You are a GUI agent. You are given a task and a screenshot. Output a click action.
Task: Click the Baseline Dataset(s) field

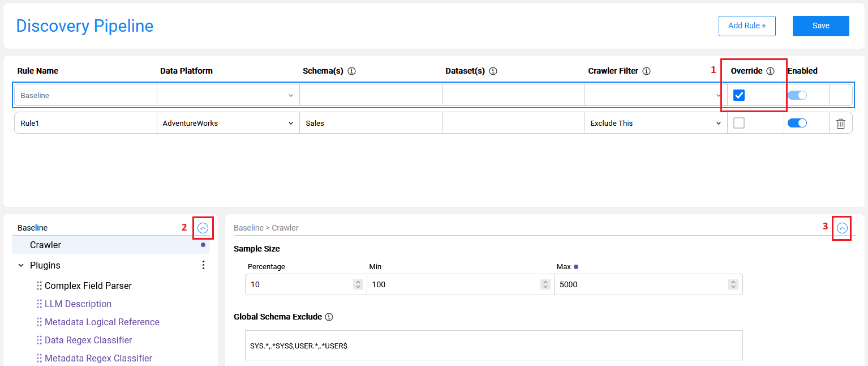[x=513, y=95]
